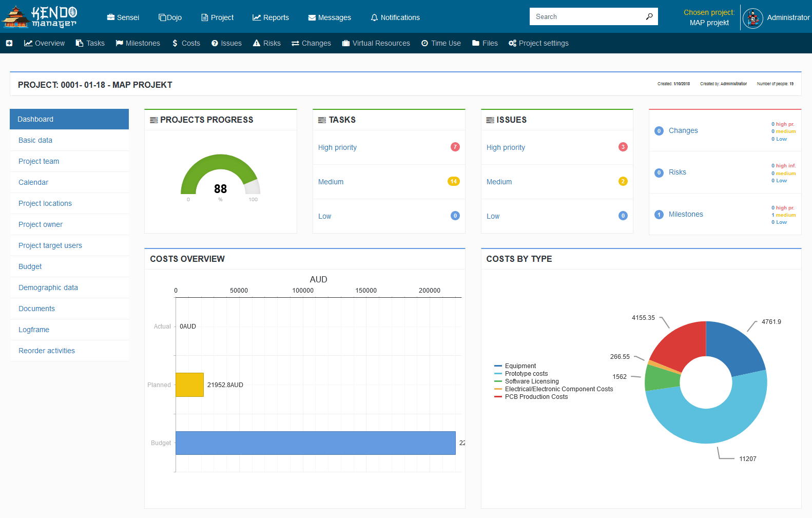
Task: Click the Virtual Resources suitcase icon
Action: [346, 43]
